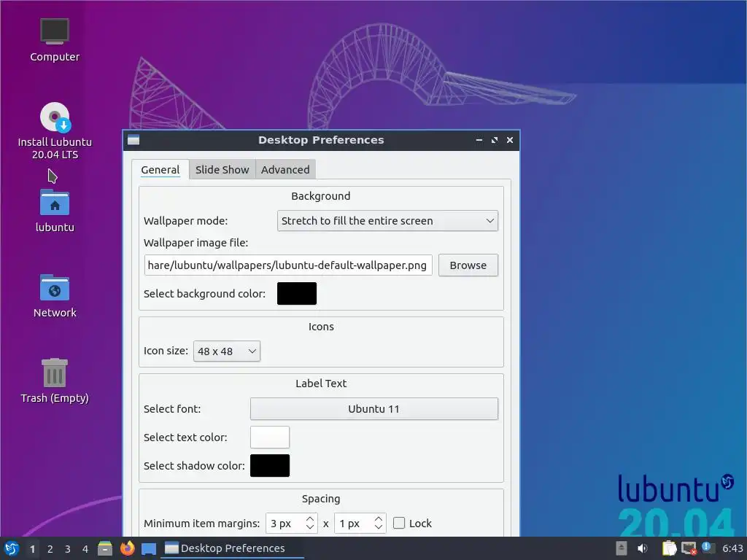
Task: Click the Browse button
Action: pyautogui.click(x=468, y=265)
